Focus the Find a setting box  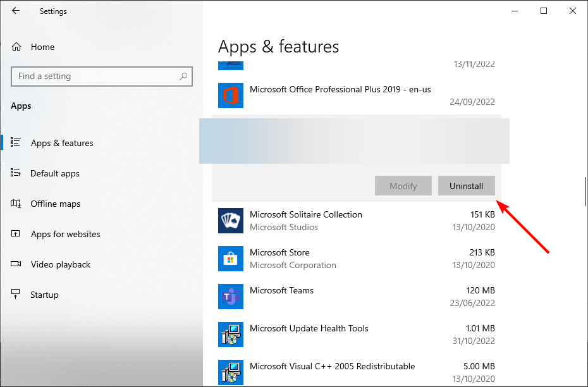(x=102, y=77)
